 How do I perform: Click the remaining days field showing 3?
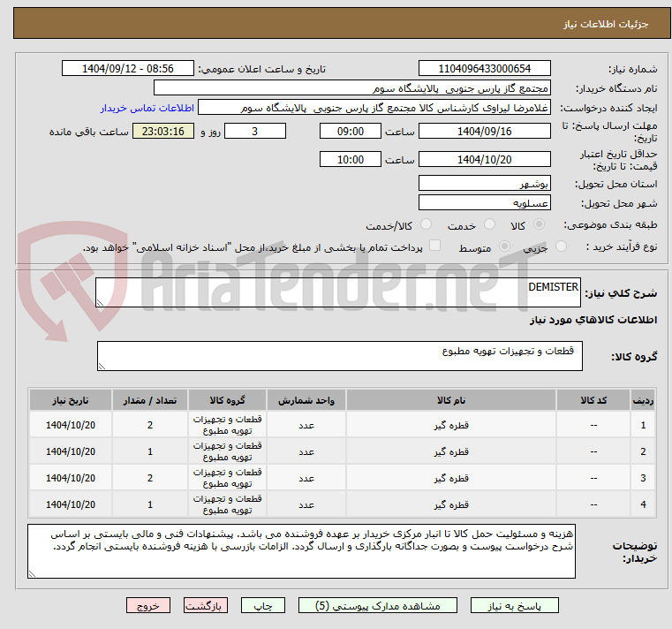pyautogui.click(x=255, y=132)
